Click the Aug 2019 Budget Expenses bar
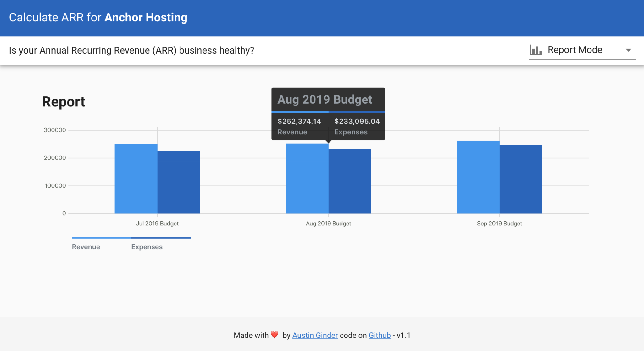This screenshot has height=351, width=644. (350, 181)
